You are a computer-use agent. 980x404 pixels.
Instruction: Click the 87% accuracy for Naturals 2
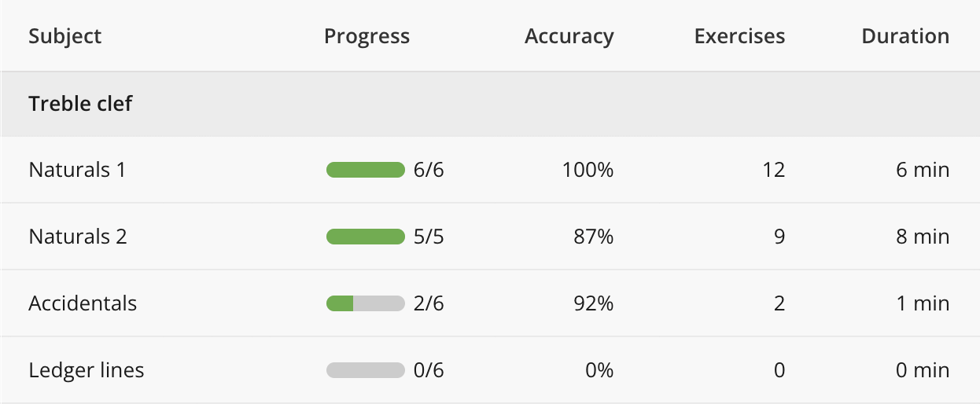(x=594, y=237)
